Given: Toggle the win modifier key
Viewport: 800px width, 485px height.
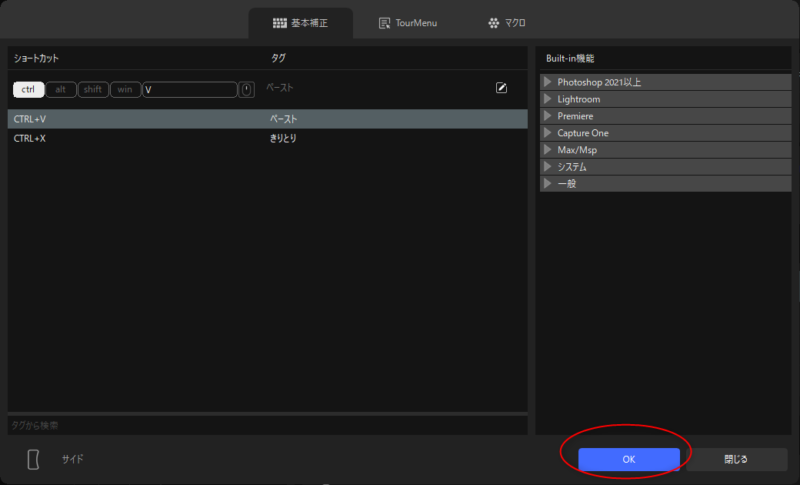Looking at the screenshot, I should [125, 89].
